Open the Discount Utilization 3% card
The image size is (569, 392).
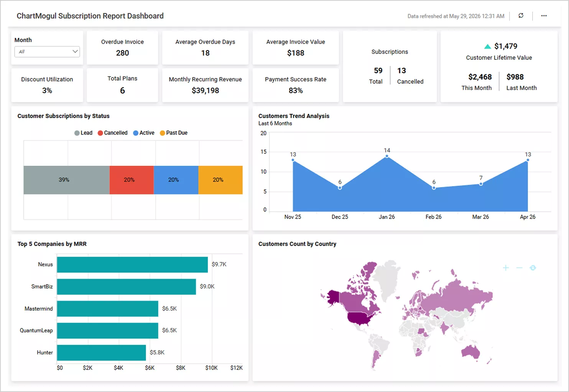click(x=47, y=85)
